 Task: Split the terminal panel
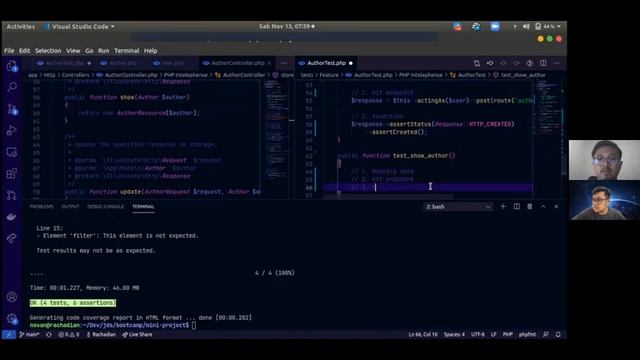[517, 207]
